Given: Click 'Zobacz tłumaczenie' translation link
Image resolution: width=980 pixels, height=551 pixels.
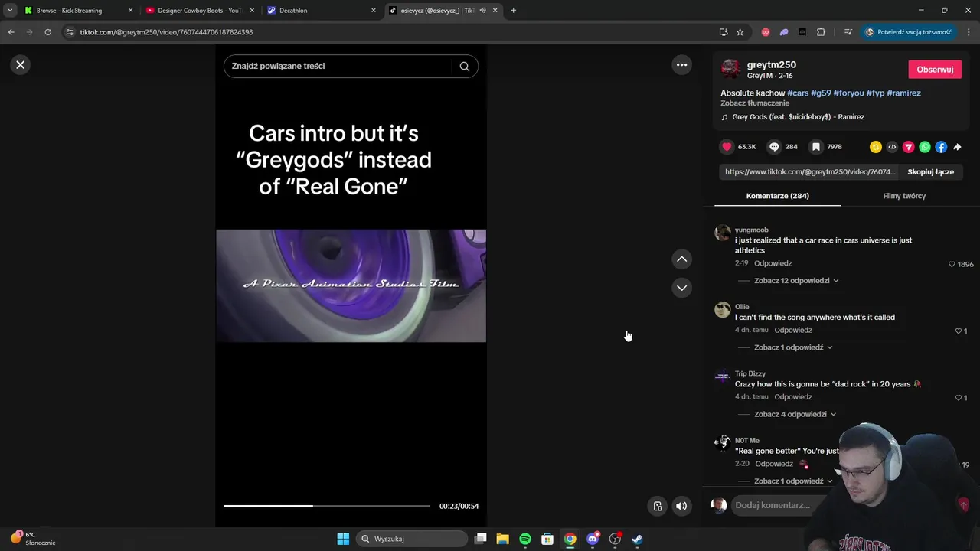Looking at the screenshot, I should click(x=755, y=103).
